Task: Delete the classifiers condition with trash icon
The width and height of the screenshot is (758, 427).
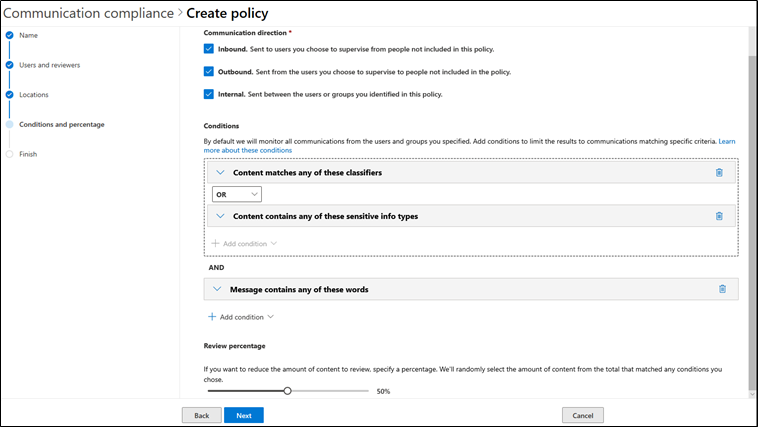Action: [x=719, y=173]
